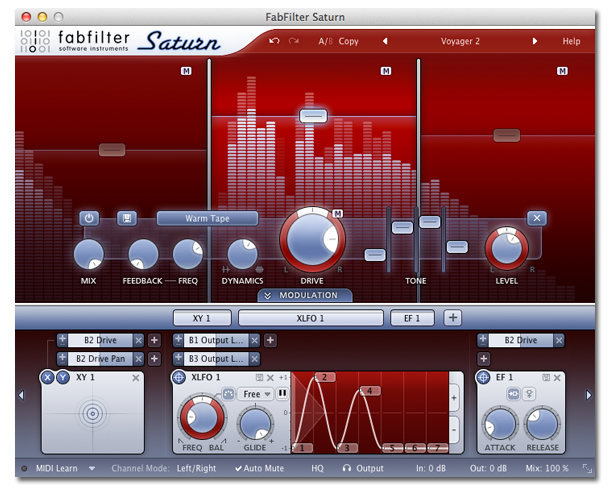Screen dimensions: 610x491
Task: Click the XLFO FREQ knob
Action: tap(202, 418)
